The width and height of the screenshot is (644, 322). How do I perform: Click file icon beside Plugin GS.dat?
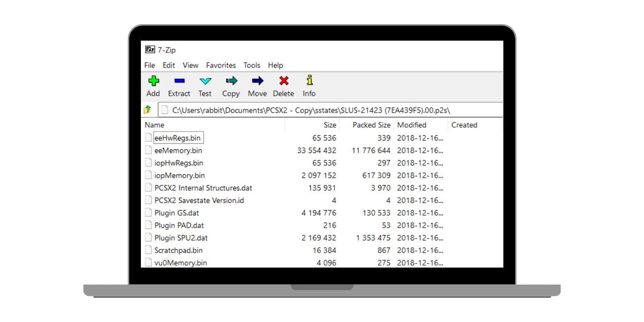click(x=149, y=212)
